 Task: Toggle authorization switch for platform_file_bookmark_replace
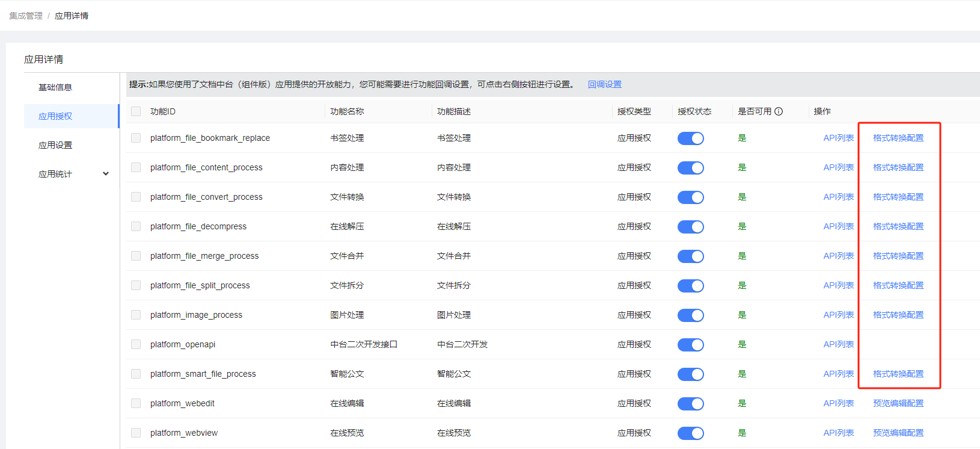click(690, 138)
